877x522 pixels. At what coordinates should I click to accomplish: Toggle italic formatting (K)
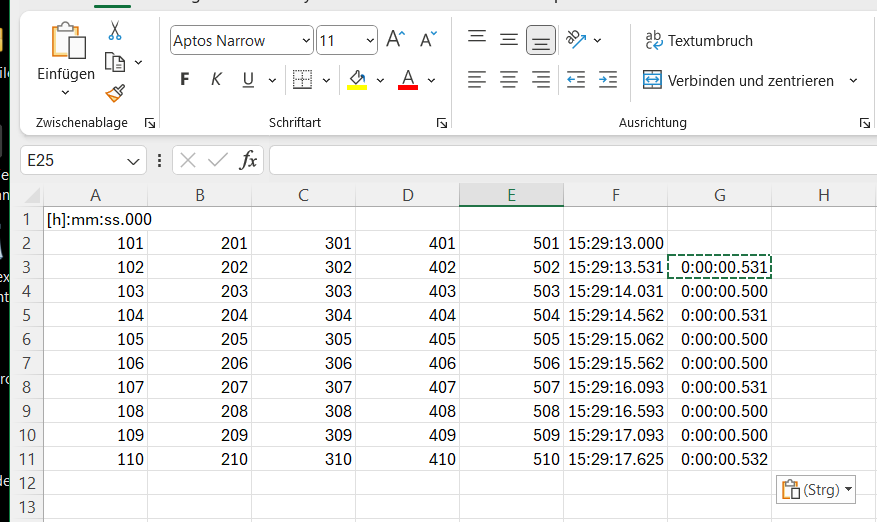point(215,79)
